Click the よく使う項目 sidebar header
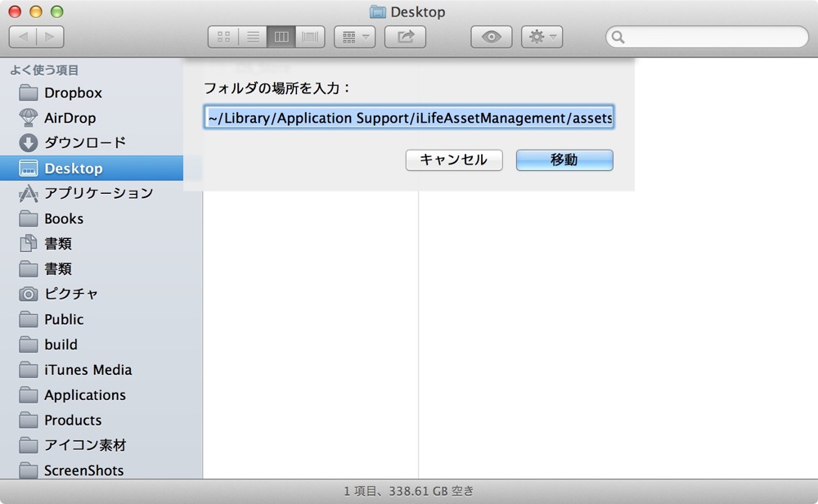The width and height of the screenshot is (818, 504). 44,70
